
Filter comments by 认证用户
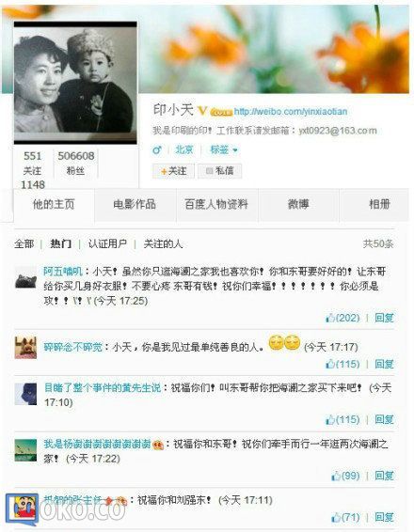pyautogui.click(x=107, y=243)
